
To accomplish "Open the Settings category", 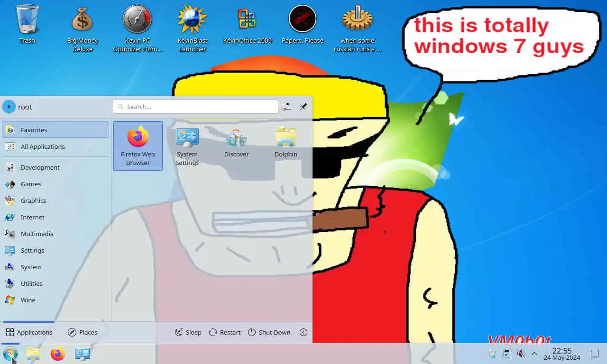I will (x=55, y=250).
